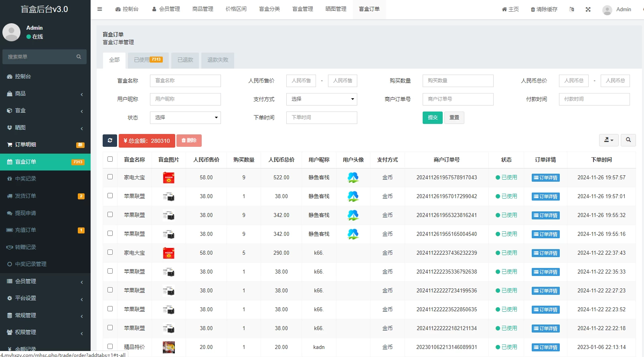Click 订单详情 button for first order row

click(x=545, y=178)
